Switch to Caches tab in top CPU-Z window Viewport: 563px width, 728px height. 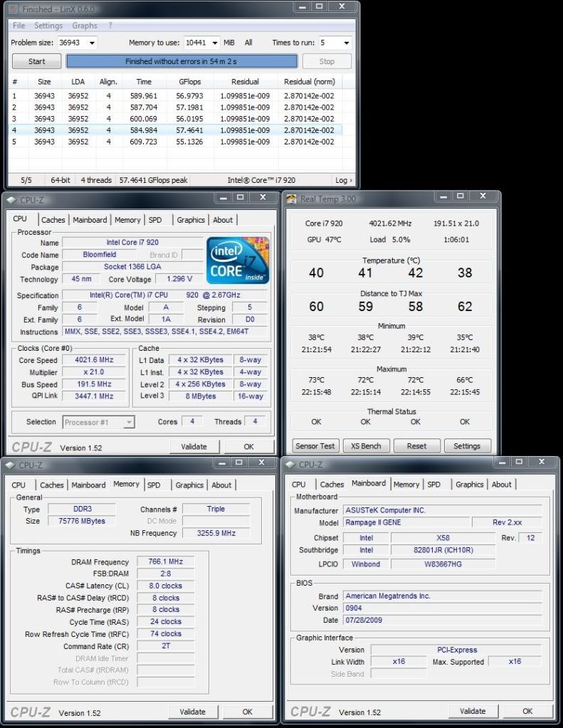click(x=53, y=220)
